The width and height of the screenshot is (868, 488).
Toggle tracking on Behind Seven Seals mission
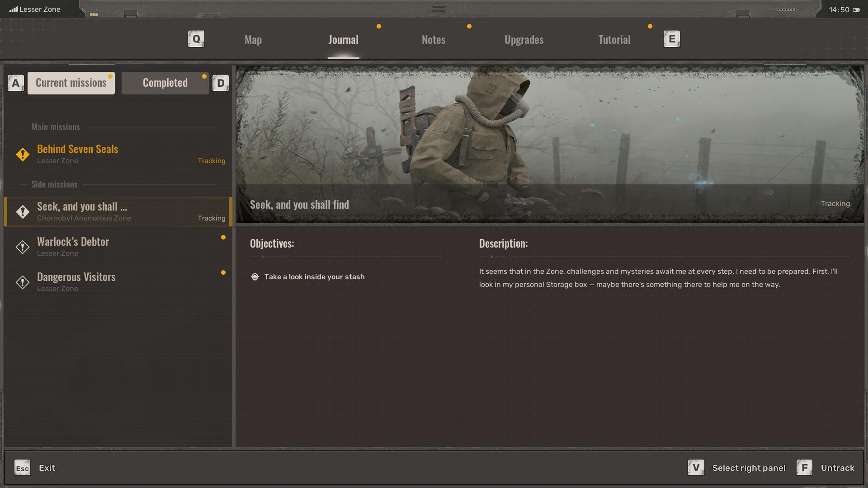[x=212, y=161]
